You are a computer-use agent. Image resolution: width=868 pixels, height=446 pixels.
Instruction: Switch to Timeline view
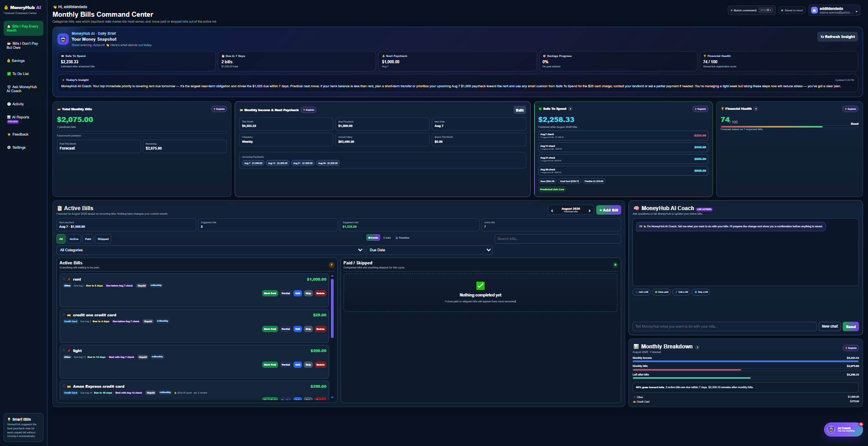coord(402,238)
